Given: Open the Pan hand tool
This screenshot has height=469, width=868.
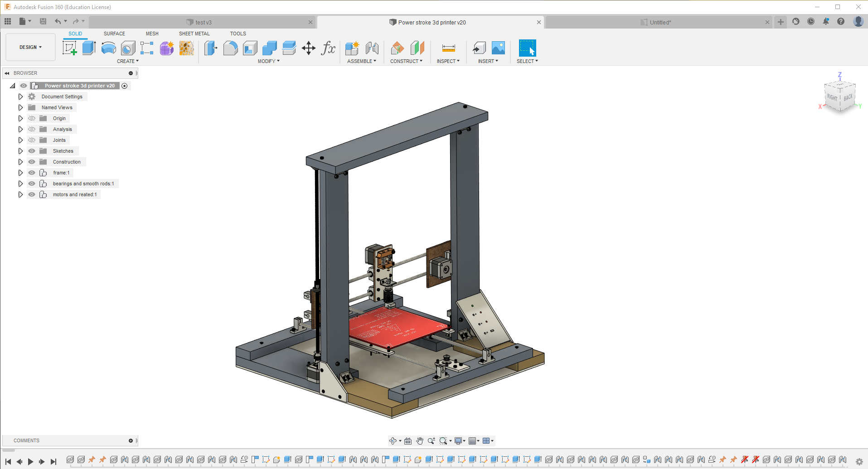Looking at the screenshot, I should click(x=420, y=441).
